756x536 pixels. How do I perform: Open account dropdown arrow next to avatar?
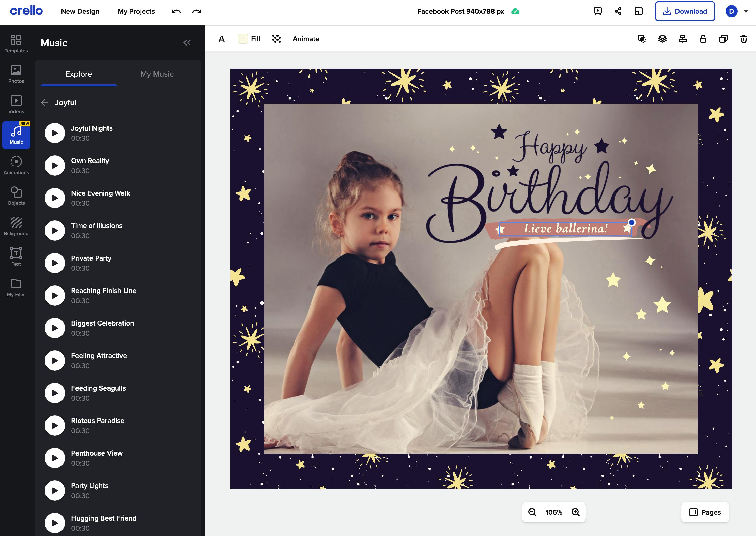745,11
